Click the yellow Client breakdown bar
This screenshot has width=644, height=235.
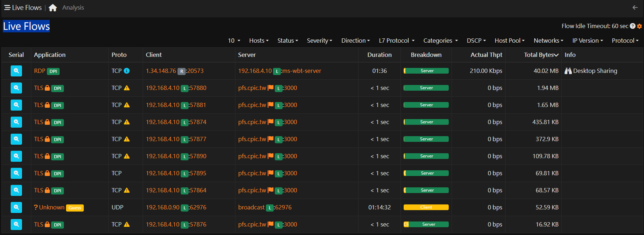coord(426,207)
